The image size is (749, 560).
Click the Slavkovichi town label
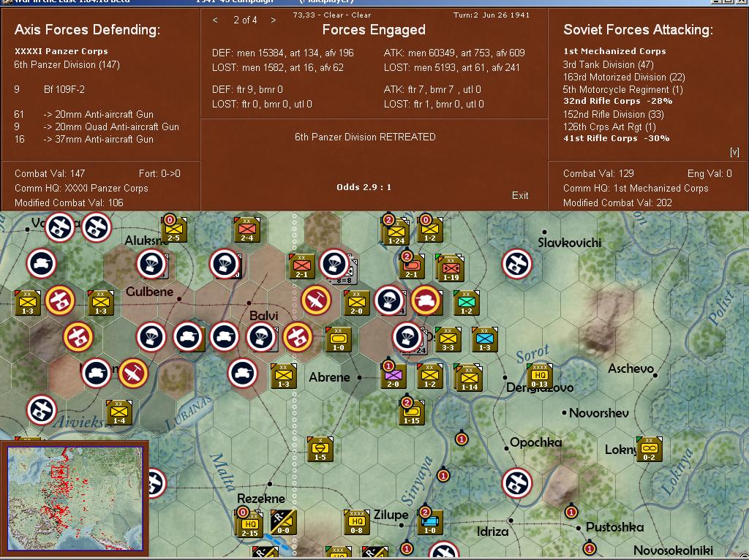pos(569,243)
